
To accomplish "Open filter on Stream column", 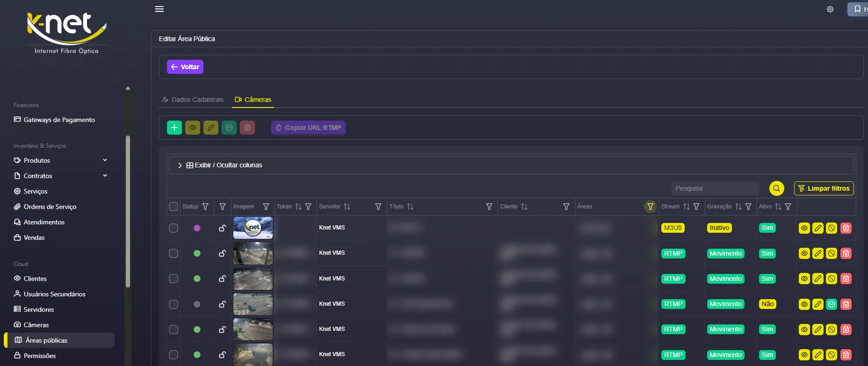I will coord(696,207).
